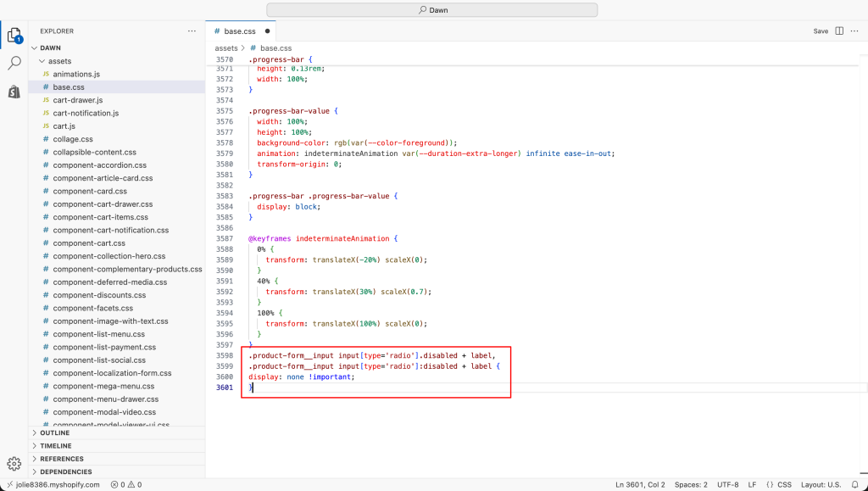Viewport: 868px width, 491px height.
Task: Click the split editor icon
Action: click(839, 31)
